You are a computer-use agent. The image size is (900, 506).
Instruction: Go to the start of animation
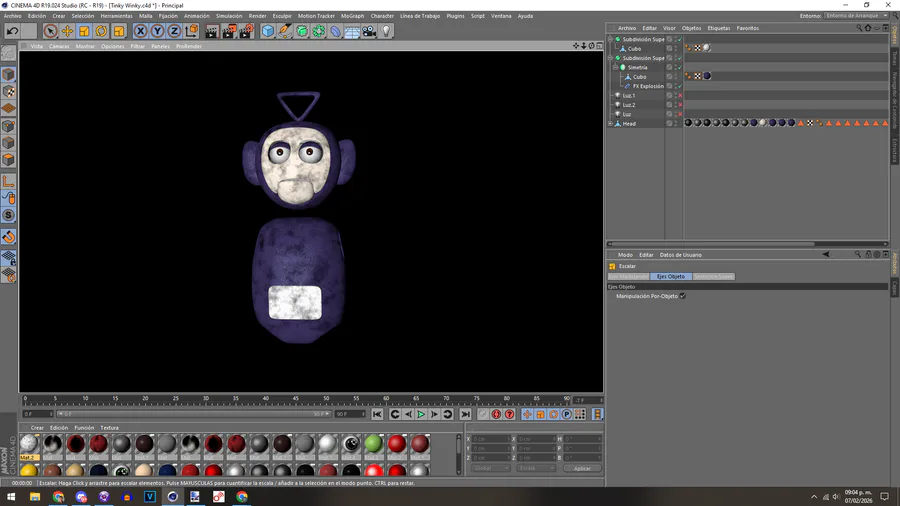(377, 414)
